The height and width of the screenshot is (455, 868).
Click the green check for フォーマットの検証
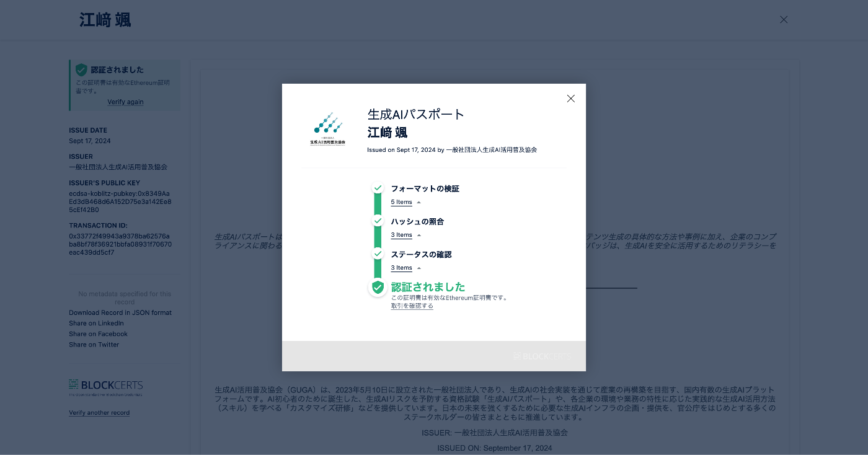[x=378, y=188]
